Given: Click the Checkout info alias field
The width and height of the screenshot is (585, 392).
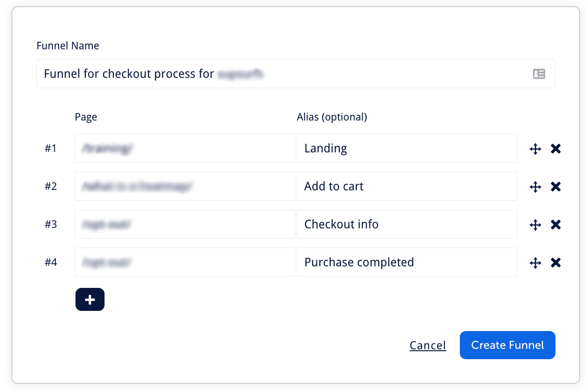Looking at the screenshot, I should (406, 224).
